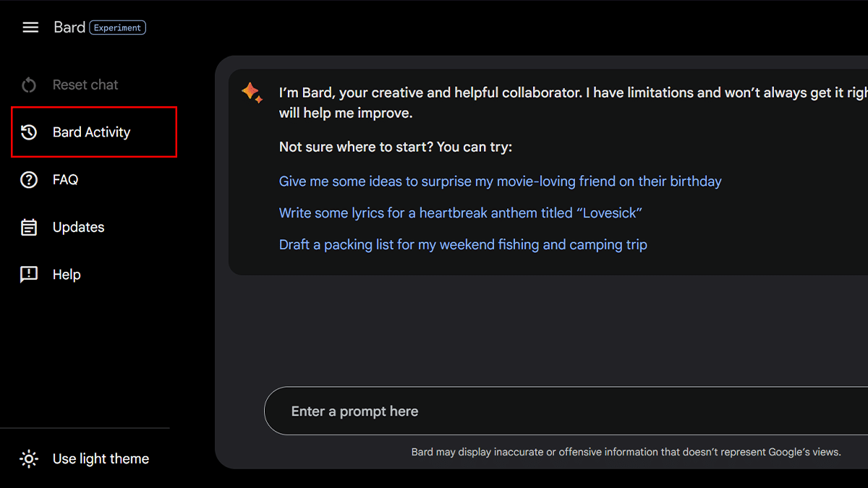Click the 'Experiment' badge

click(117, 27)
